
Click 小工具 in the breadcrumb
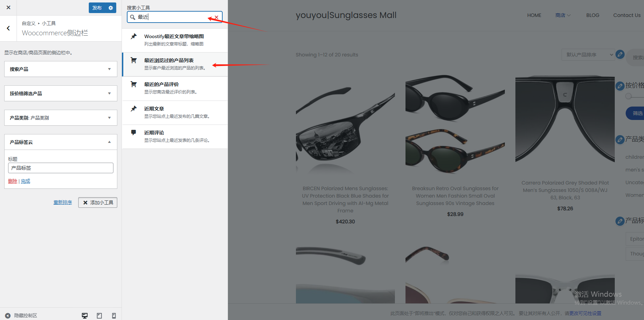(49, 23)
